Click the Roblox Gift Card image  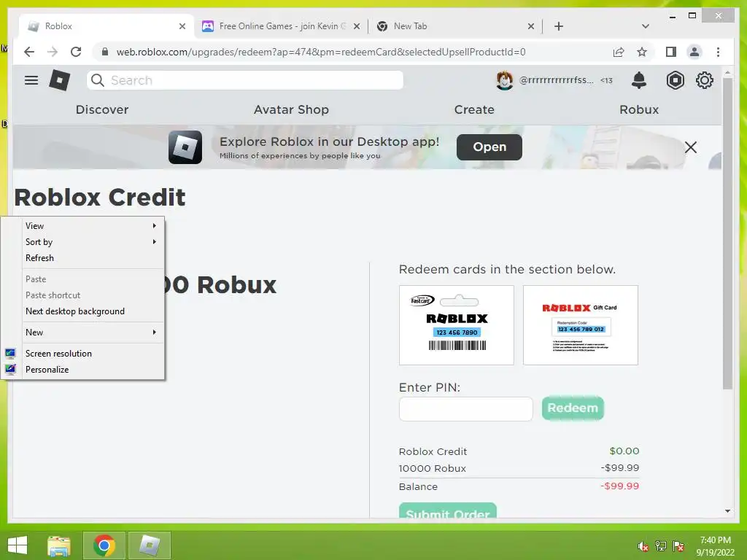pos(580,325)
